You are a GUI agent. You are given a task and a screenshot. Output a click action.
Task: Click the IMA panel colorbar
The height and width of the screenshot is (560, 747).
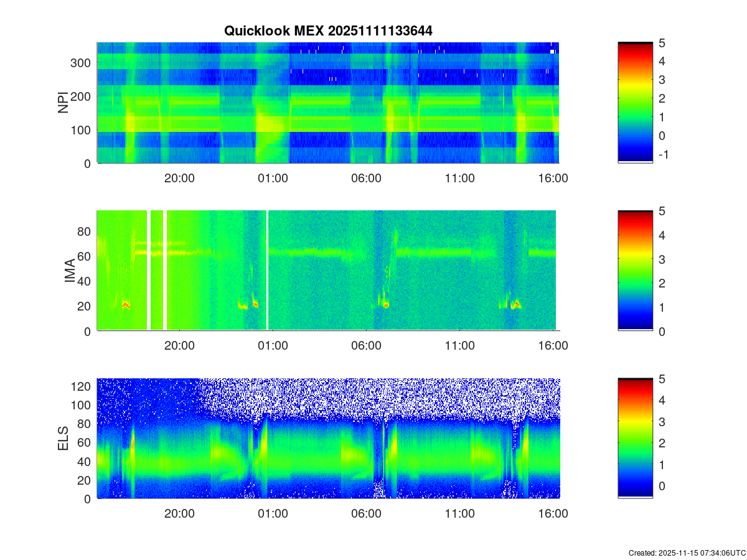click(635, 271)
